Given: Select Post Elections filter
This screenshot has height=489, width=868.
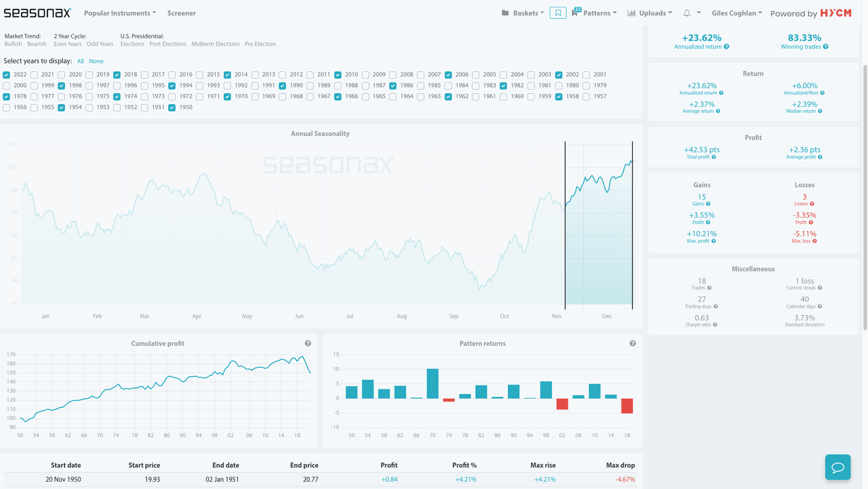Looking at the screenshot, I should tap(168, 44).
